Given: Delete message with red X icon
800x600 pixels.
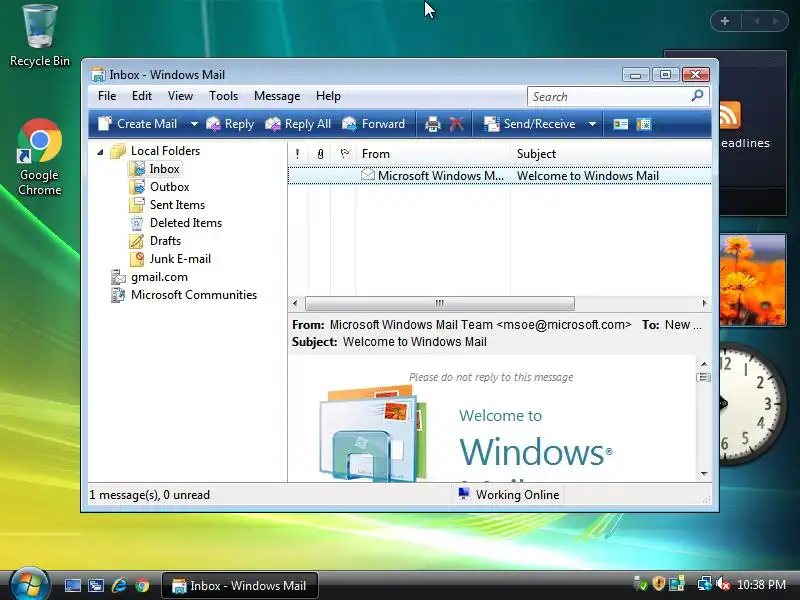Looking at the screenshot, I should [457, 124].
